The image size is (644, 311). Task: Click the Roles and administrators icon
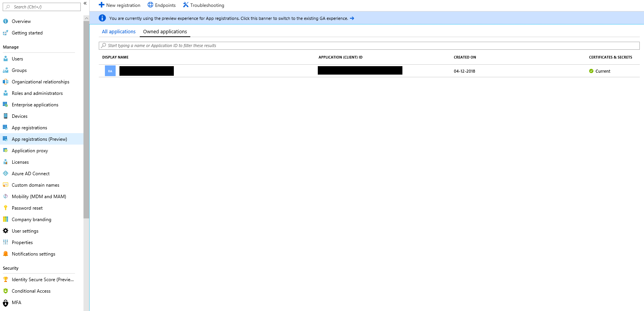[x=5, y=93]
